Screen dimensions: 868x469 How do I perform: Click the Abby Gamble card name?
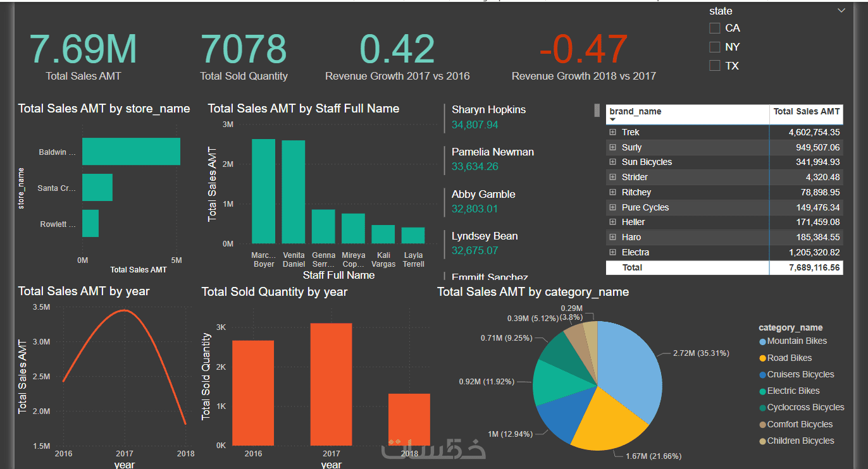point(483,194)
